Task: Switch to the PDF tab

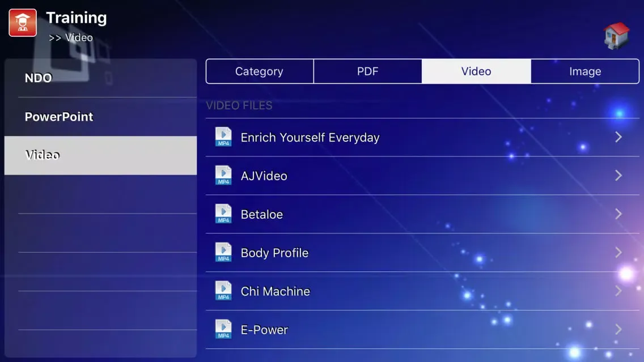Action: point(367,71)
